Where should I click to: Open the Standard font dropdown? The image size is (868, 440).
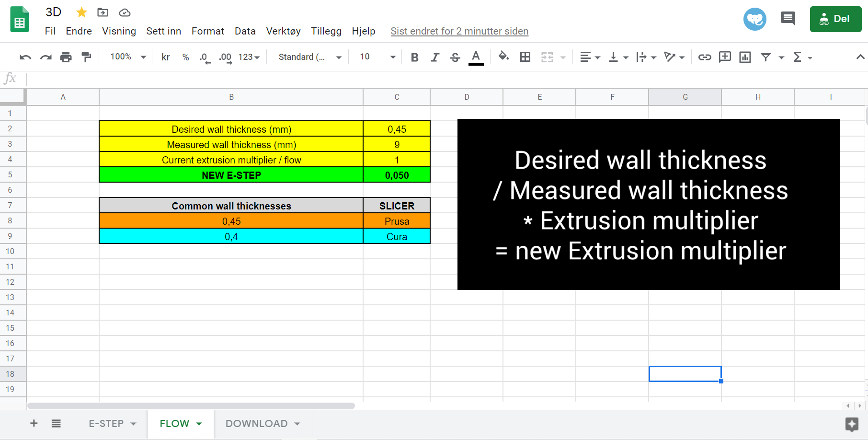[310, 57]
